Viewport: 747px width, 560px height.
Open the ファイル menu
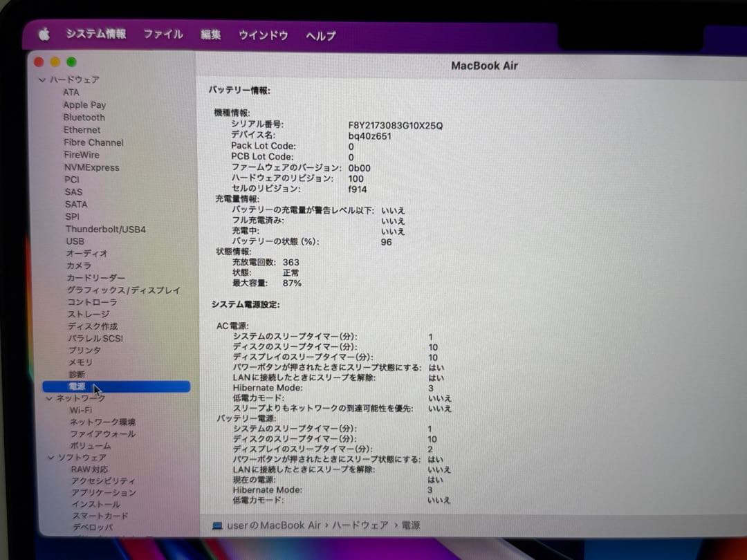coord(163,34)
